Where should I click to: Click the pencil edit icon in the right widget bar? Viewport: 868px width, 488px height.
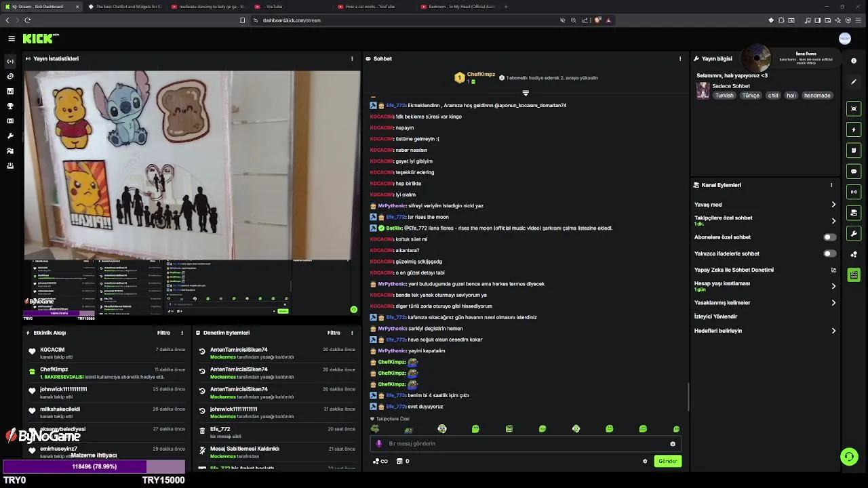click(x=854, y=82)
